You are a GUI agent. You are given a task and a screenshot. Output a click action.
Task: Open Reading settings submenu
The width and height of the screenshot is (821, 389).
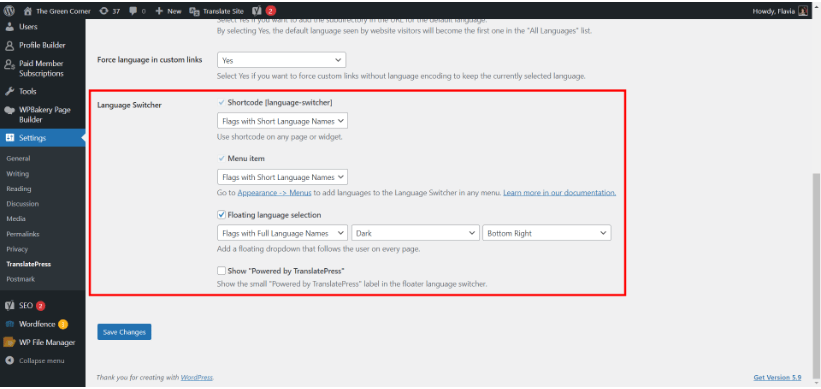click(19, 189)
